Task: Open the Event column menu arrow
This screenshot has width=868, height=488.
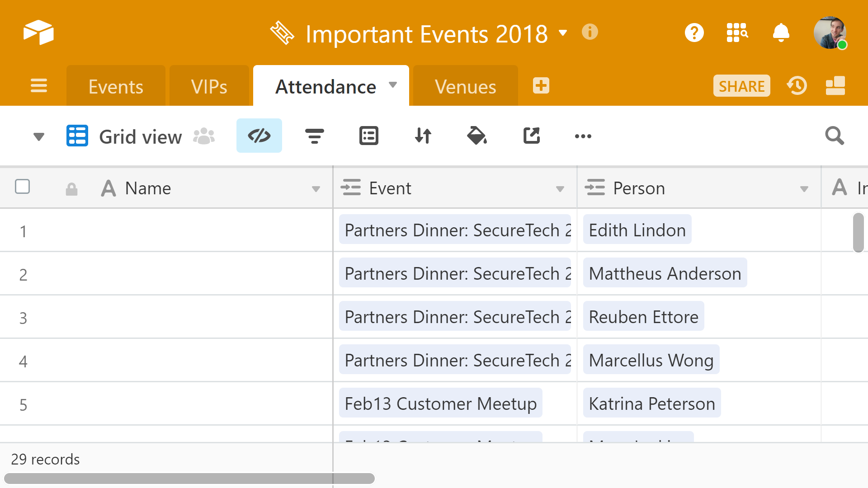Action: [560, 189]
